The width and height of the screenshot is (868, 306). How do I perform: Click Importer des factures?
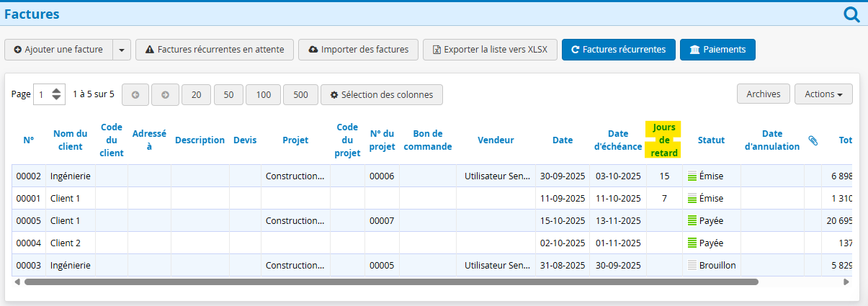[x=358, y=50]
